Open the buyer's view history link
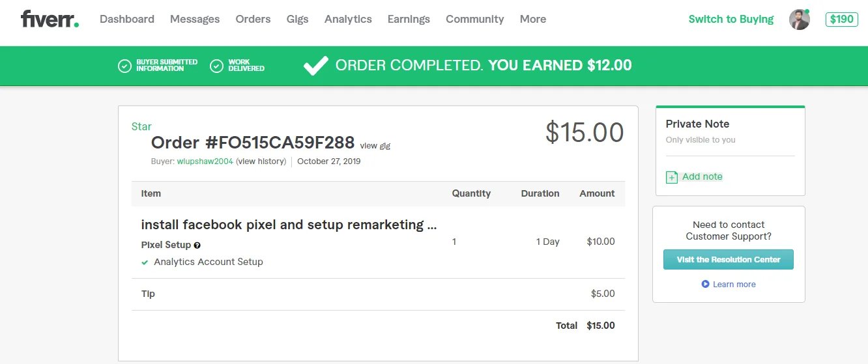868x364 pixels. (261, 161)
